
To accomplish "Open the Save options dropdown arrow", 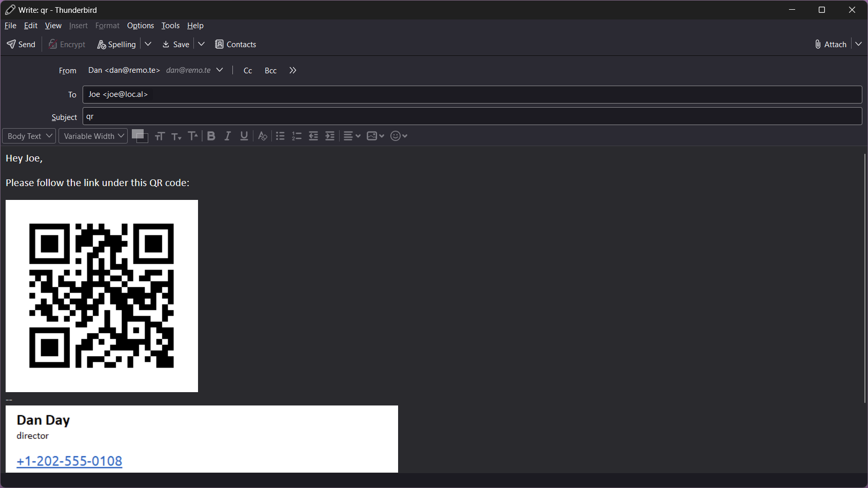I will (202, 44).
